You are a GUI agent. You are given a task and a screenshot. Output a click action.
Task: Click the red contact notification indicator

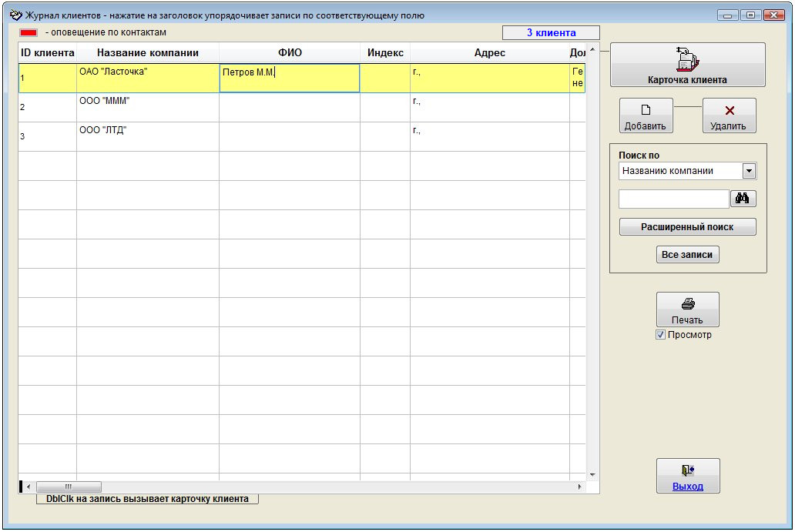(29, 33)
